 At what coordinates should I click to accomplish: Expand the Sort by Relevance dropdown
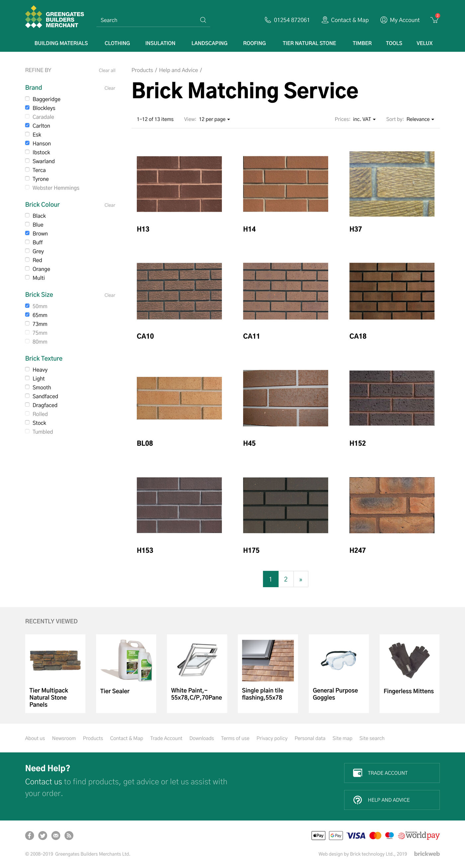[420, 119]
